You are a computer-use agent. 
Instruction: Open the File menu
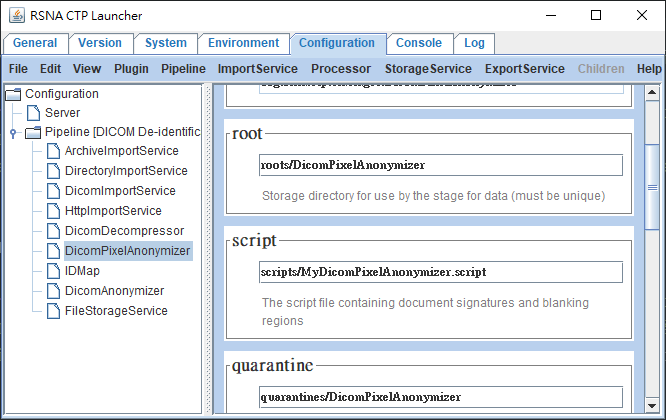[x=18, y=69]
